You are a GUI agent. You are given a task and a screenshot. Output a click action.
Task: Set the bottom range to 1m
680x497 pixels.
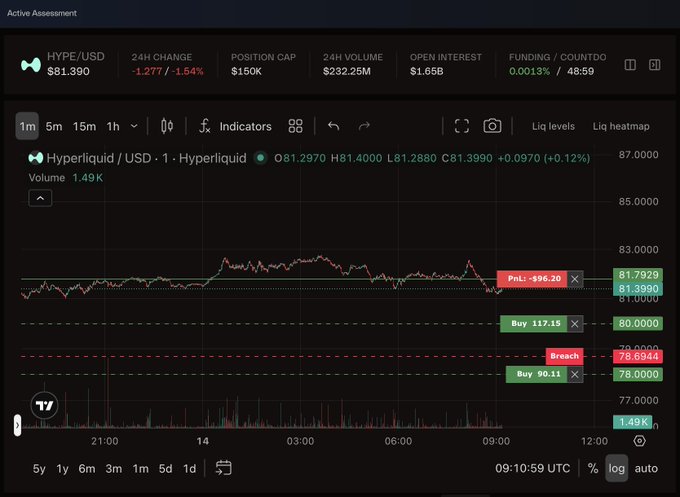[x=141, y=469]
